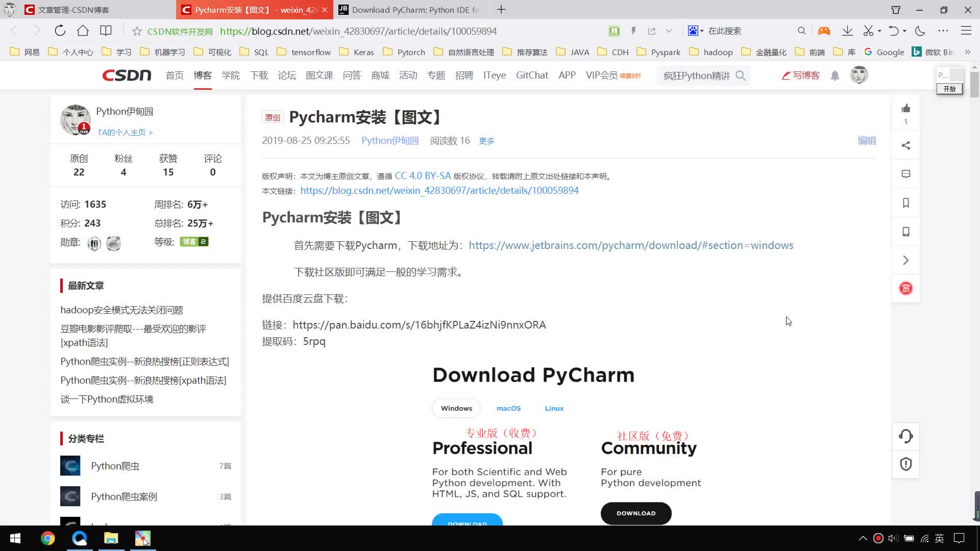
Task: Open the search engine selector dropdown
Action: coord(696,31)
